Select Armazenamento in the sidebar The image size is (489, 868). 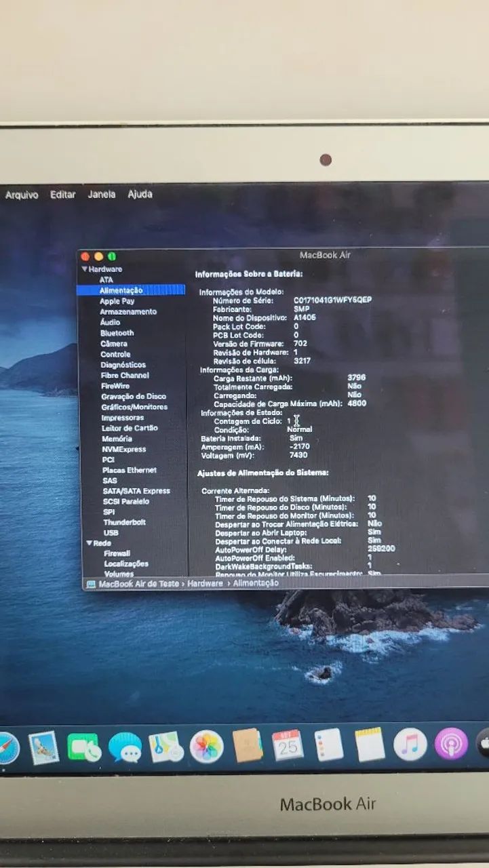pos(128,312)
